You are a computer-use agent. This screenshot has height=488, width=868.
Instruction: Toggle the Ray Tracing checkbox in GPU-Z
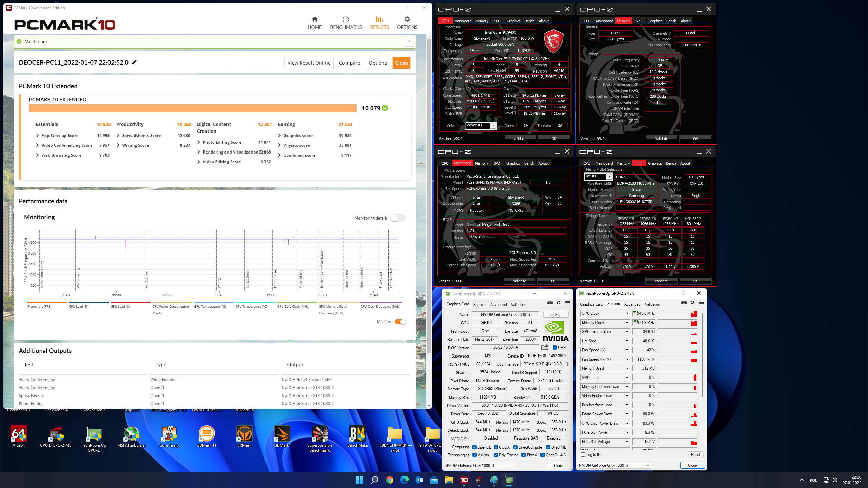pos(496,455)
